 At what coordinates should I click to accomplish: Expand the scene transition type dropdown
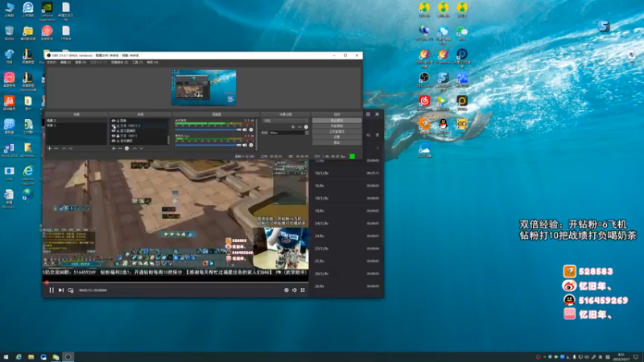click(286, 121)
